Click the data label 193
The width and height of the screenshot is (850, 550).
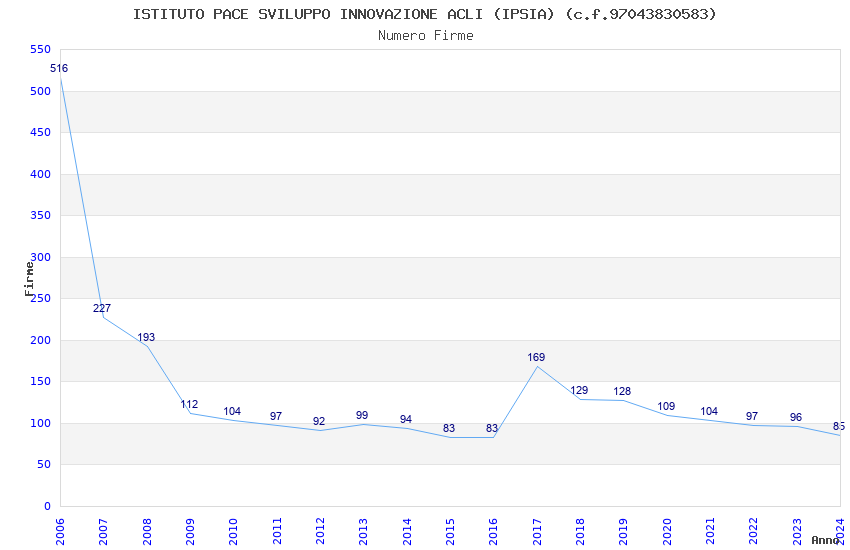(146, 338)
